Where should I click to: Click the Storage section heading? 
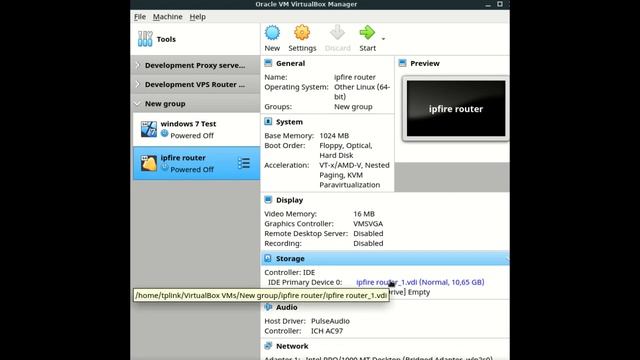coord(290,258)
